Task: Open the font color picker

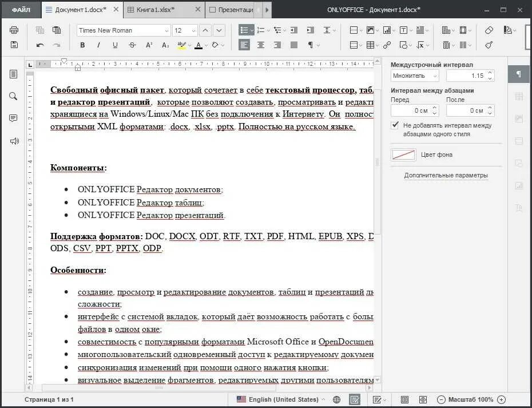Action: click(x=207, y=45)
